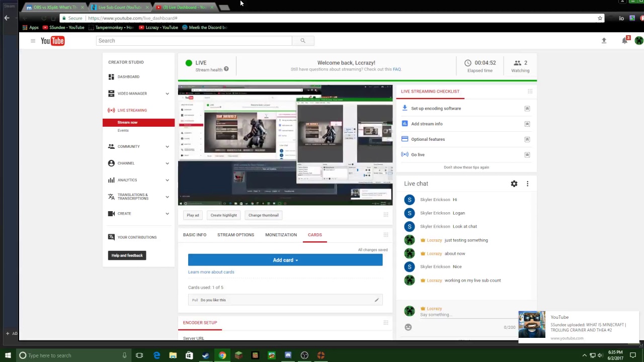
Task: Click the Elapsed time clock icon
Action: coord(468,63)
